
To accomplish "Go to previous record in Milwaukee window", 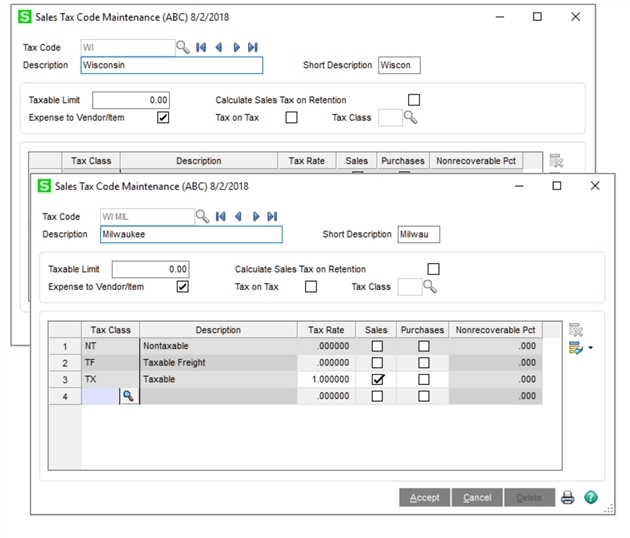I will tap(237, 216).
